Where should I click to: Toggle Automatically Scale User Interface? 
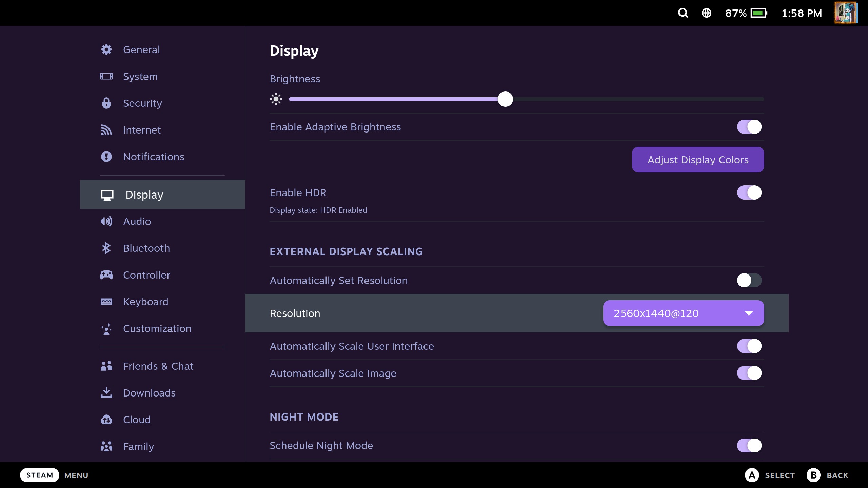(x=749, y=346)
